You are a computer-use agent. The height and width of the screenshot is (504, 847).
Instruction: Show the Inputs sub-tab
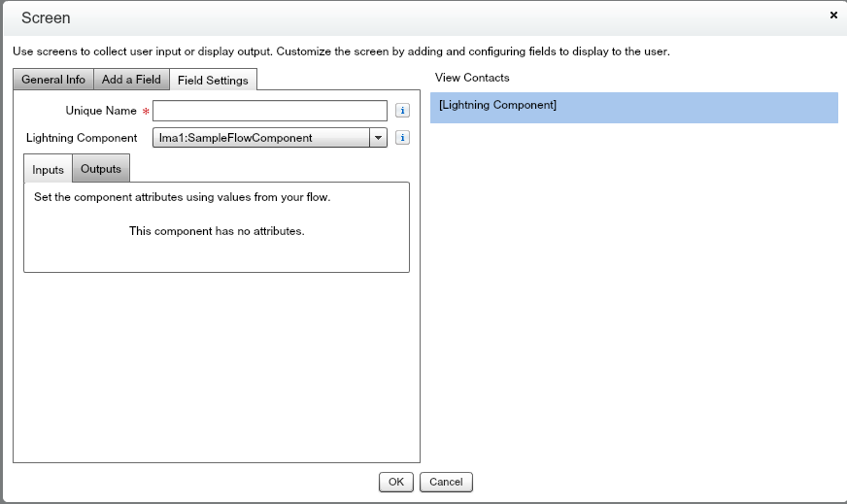point(48,169)
